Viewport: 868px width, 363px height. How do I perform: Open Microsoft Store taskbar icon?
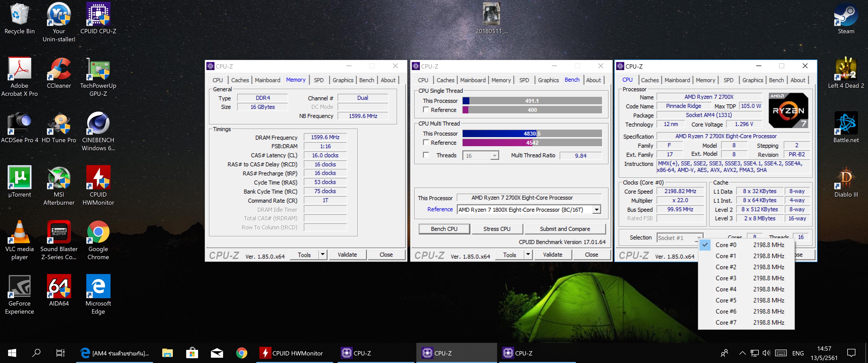click(192, 353)
